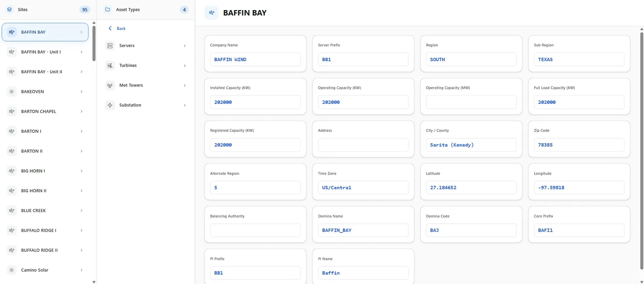Expand the Turbines chevron
This screenshot has height=284, width=644.
coord(185,66)
